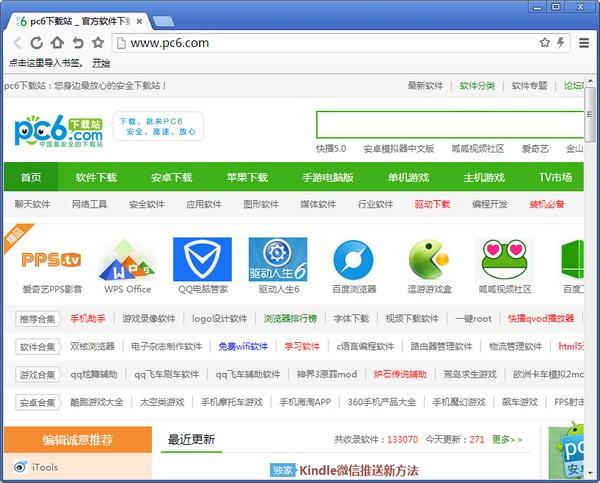This screenshot has height=483, width=600.
Task: Click scrollbar up arrow
Action: [x=590, y=81]
